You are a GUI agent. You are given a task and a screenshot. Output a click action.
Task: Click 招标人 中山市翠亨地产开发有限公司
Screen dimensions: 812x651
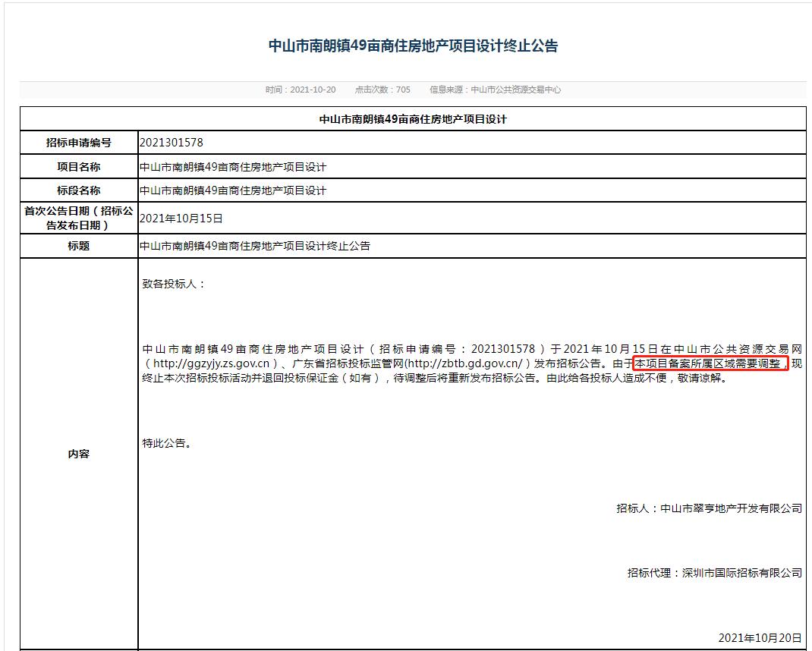(x=707, y=509)
